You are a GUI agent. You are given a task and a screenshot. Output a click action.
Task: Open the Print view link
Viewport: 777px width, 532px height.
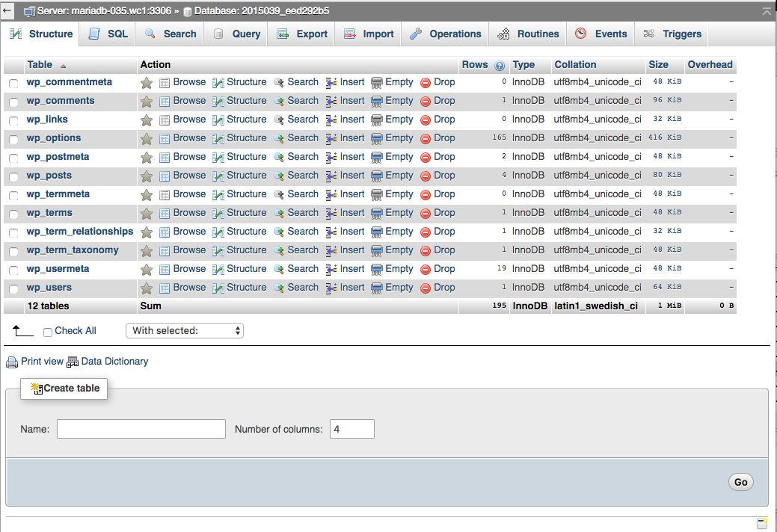42,361
